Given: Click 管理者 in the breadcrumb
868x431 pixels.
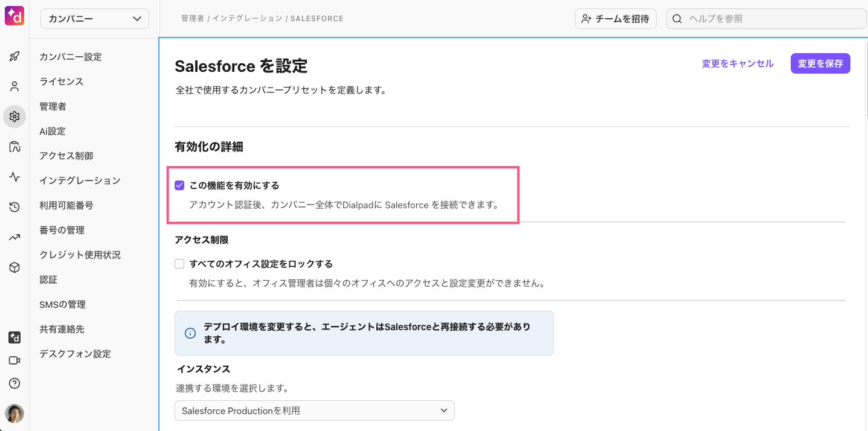Looking at the screenshot, I should pos(193,19).
